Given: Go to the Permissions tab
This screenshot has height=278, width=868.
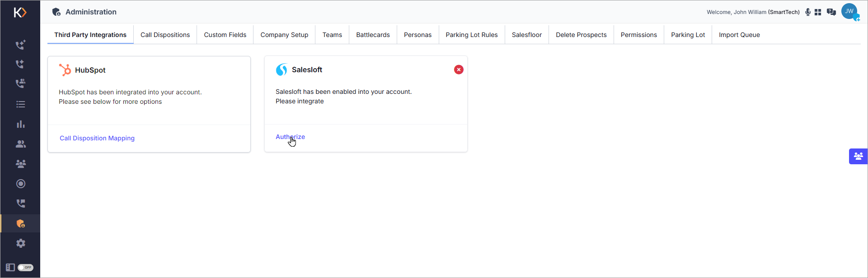Looking at the screenshot, I should coord(639,35).
